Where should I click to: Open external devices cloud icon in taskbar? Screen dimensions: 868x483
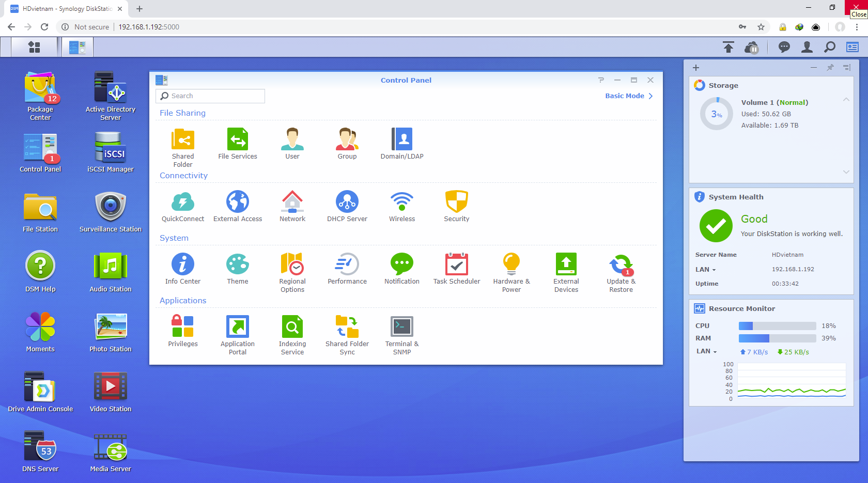(x=752, y=48)
